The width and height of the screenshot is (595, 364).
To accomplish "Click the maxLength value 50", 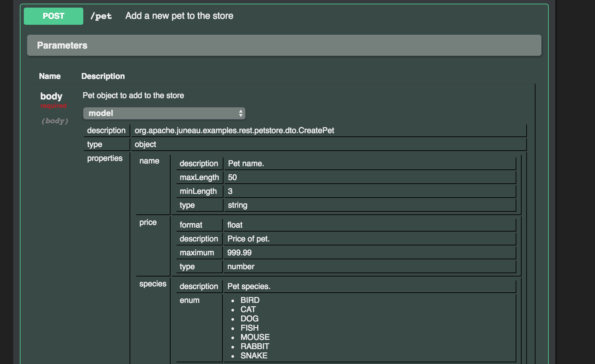I will (232, 177).
